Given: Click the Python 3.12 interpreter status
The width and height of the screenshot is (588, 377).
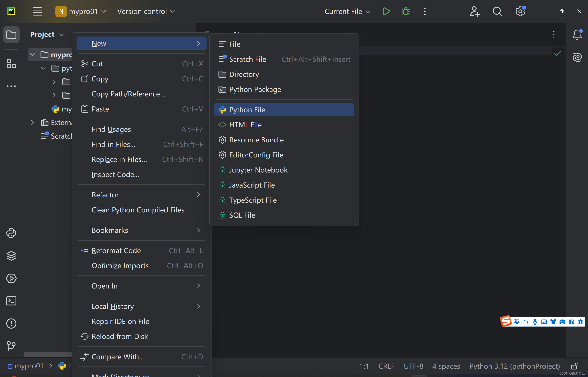Looking at the screenshot, I should click(514, 366).
